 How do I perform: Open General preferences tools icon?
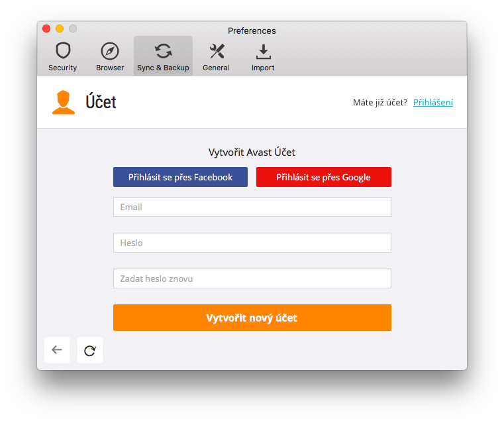(216, 51)
